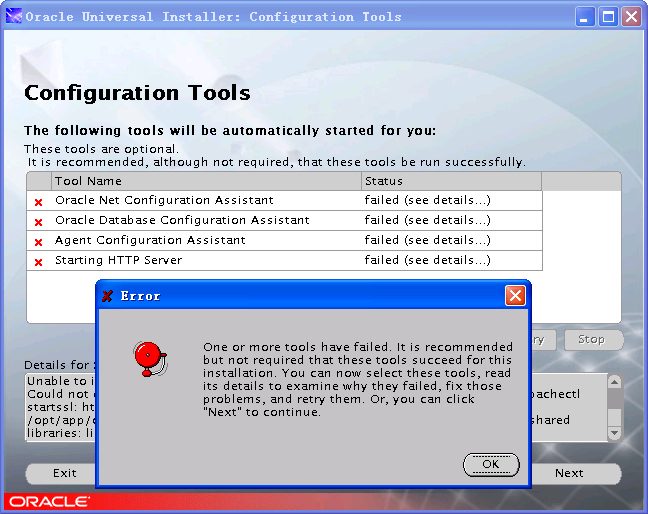Click the Error dialog title bar icon
The image size is (648, 514).
coord(108,296)
